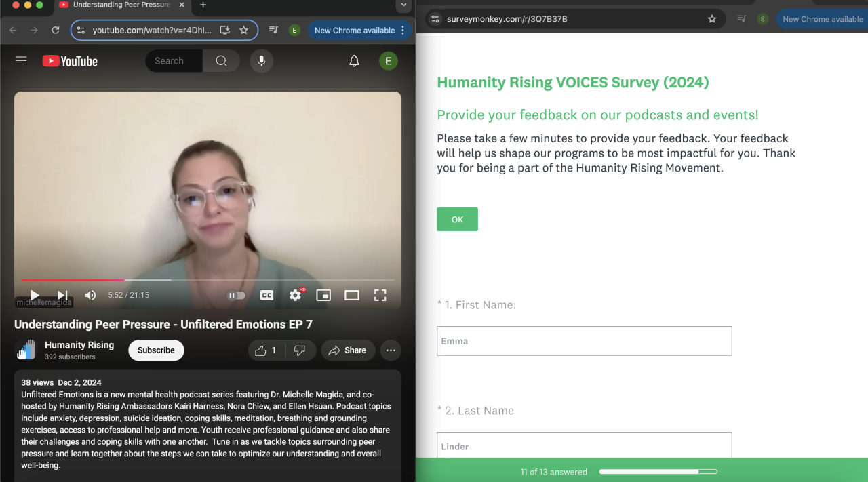Click the YouTube search magnifier button
Image resolution: width=868 pixels, height=482 pixels.
click(x=221, y=61)
